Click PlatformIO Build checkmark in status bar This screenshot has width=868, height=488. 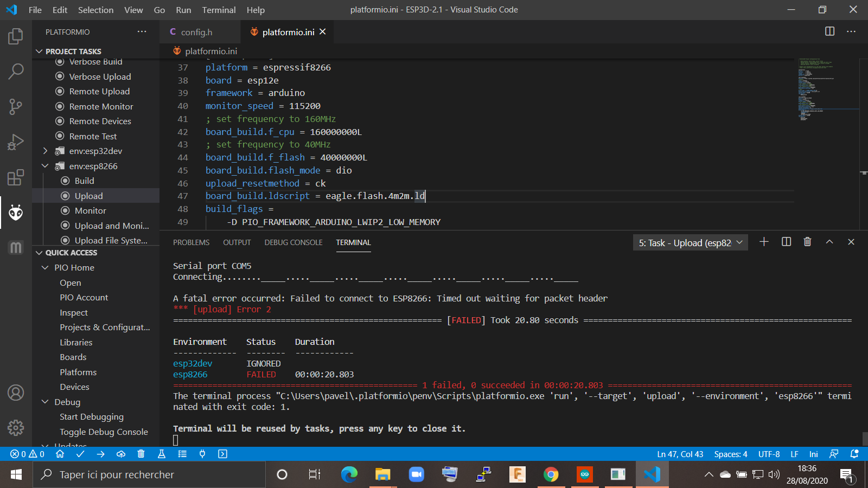click(80, 454)
